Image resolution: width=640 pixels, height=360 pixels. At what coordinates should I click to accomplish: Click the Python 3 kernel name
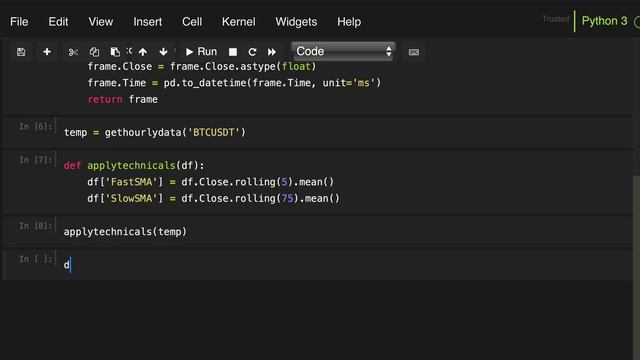click(604, 21)
